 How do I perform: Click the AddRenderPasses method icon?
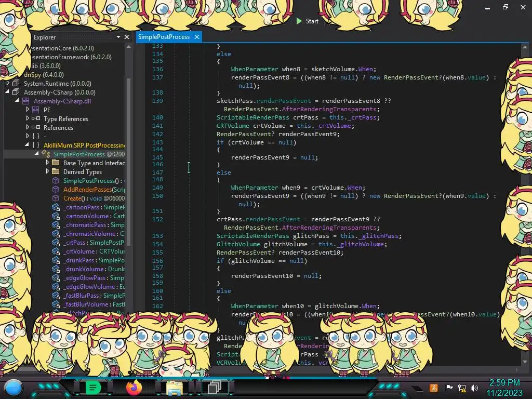(55, 189)
